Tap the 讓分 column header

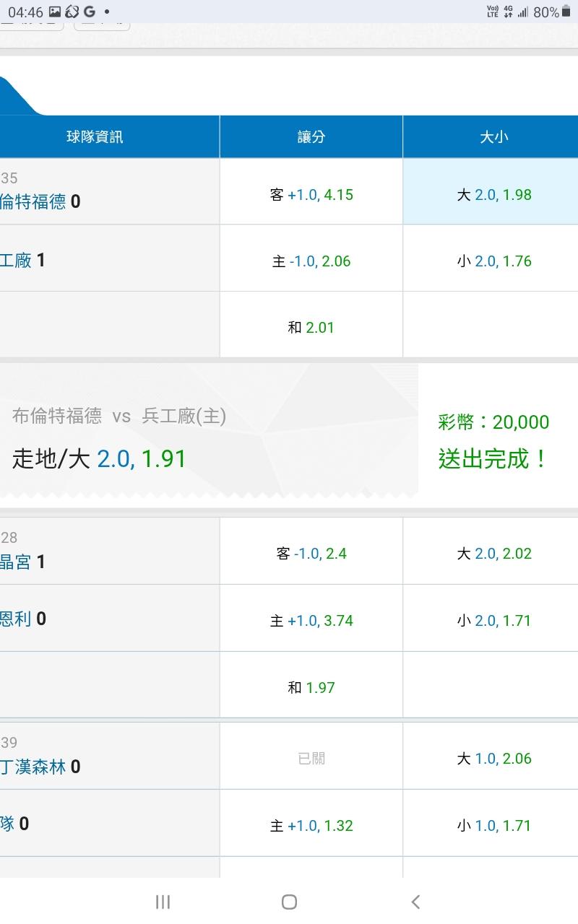(311, 137)
